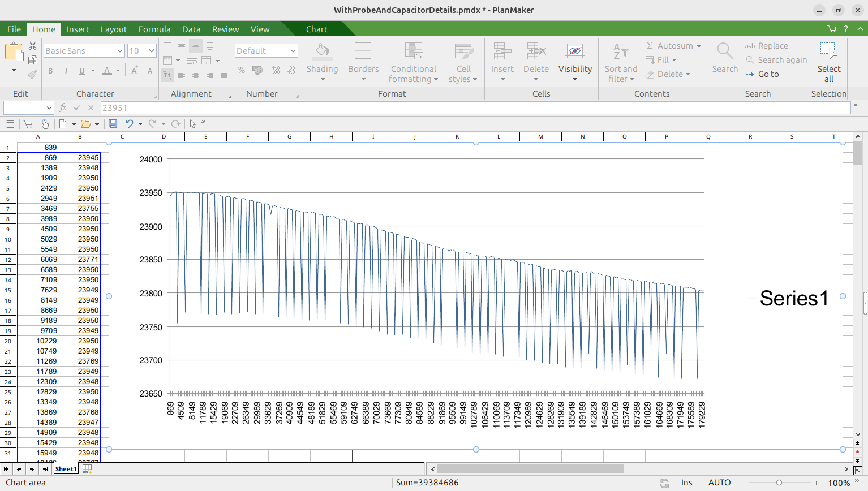The image size is (868, 491).
Task: Toggle align right horizontal alignment
Action: [x=210, y=75]
